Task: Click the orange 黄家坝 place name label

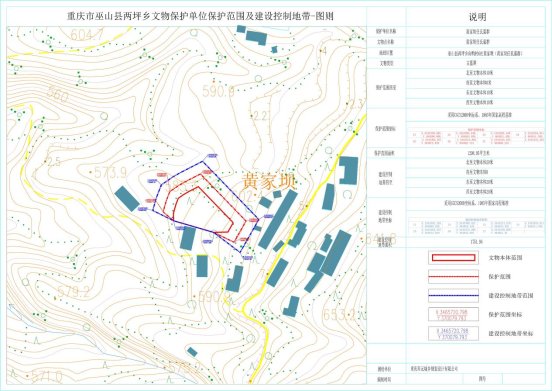Action: [x=269, y=181]
